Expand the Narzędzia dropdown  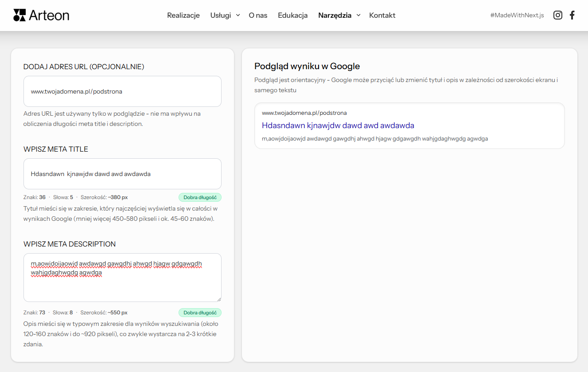click(335, 15)
